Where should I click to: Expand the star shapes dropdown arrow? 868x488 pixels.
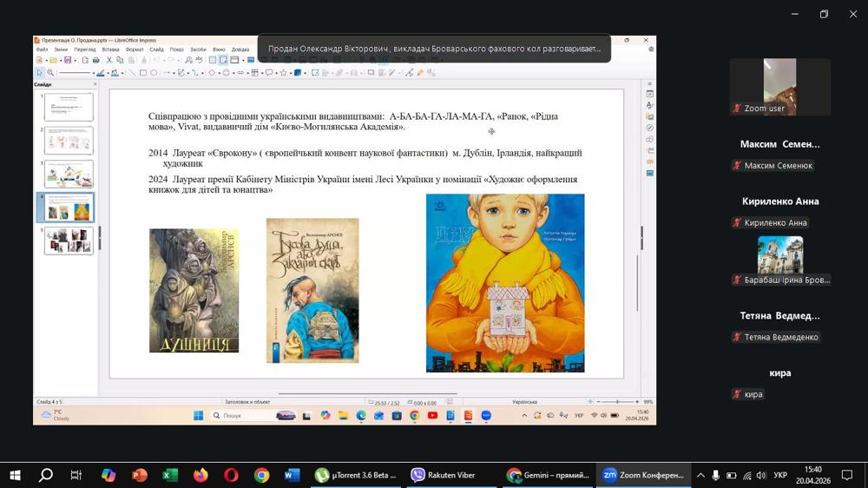[x=289, y=73]
